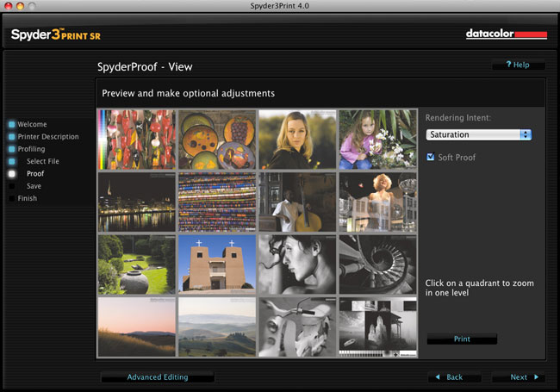560x392 pixels.
Task: Zoom into the misty rolling hills image
Action: (x=217, y=327)
